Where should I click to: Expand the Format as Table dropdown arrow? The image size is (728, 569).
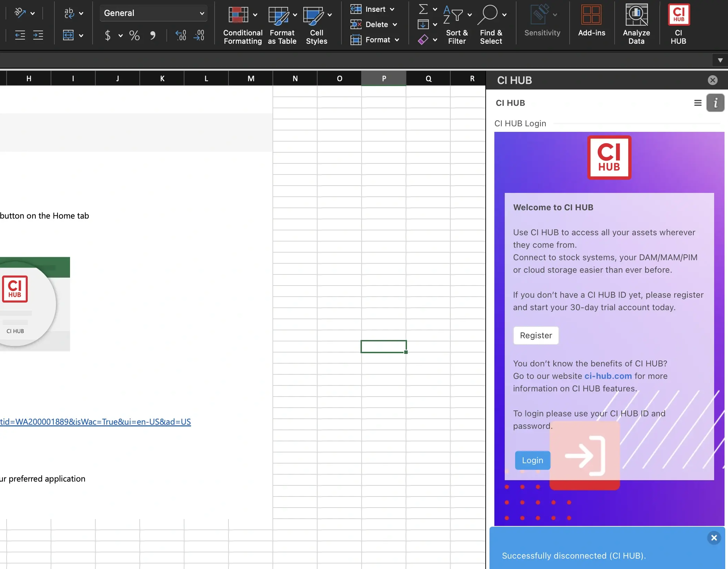click(295, 15)
